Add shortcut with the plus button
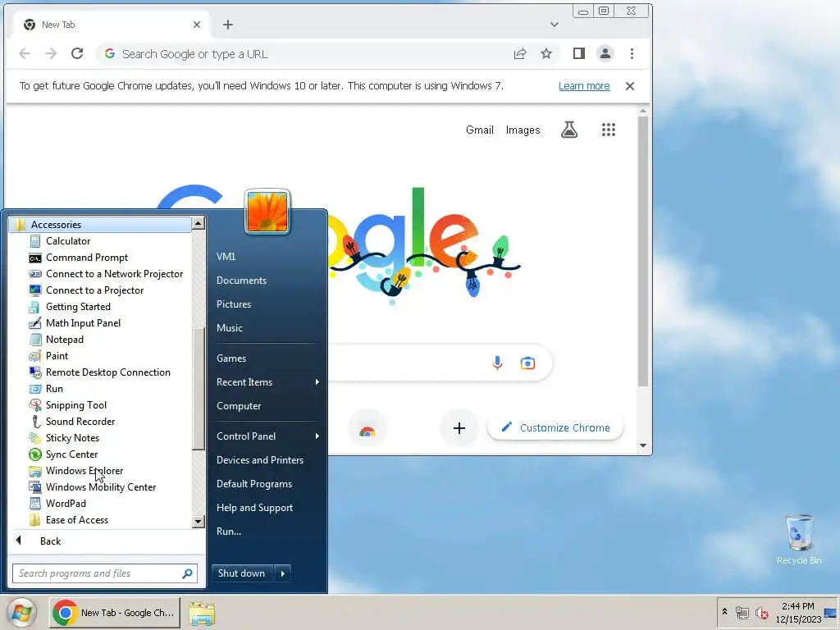 coord(459,428)
